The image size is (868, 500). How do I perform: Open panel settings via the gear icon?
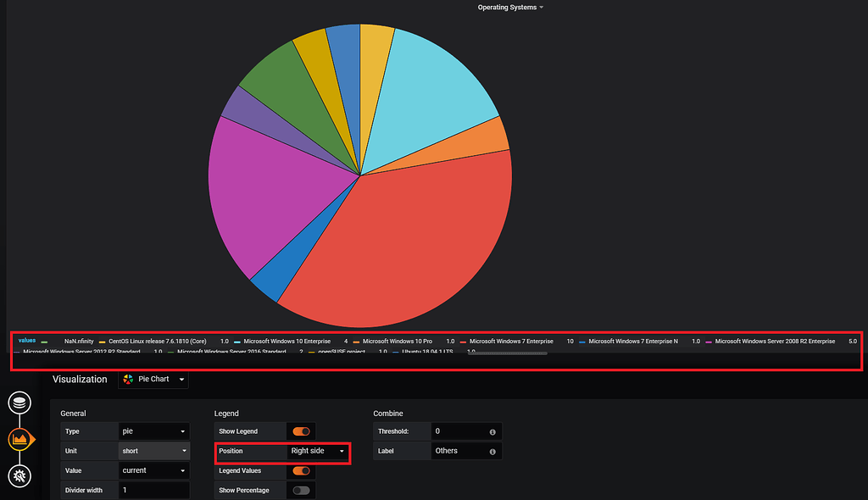19,476
